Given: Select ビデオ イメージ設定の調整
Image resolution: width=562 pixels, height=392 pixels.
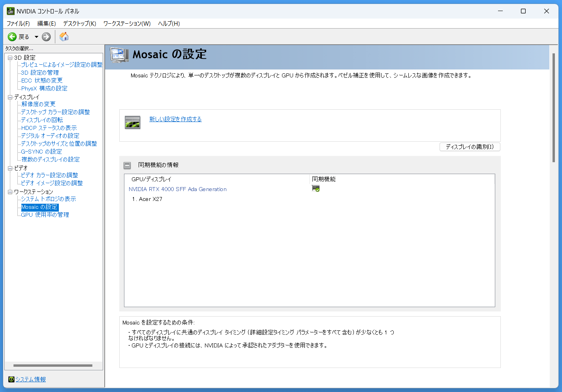Looking at the screenshot, I should [52, 183].
